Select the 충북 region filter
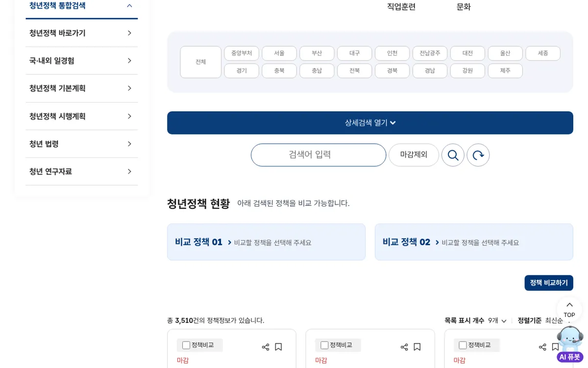Viewport: 588px width, 368px height. 279,71
